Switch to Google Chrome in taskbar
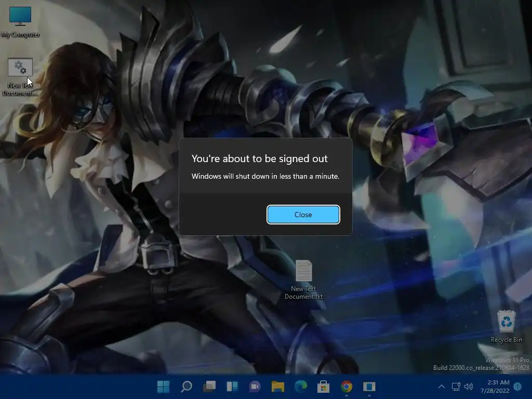 point(347,387)
